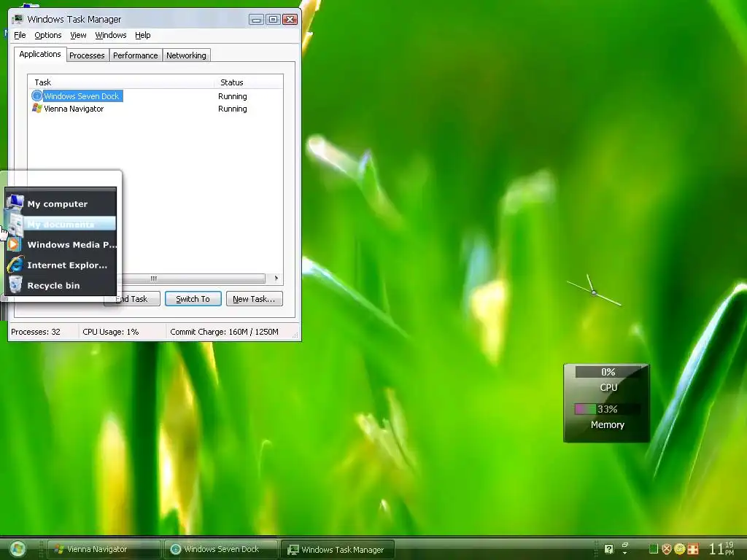Open the File menu
The width and height of the screenshot is (747, 560).
(20, 35)
